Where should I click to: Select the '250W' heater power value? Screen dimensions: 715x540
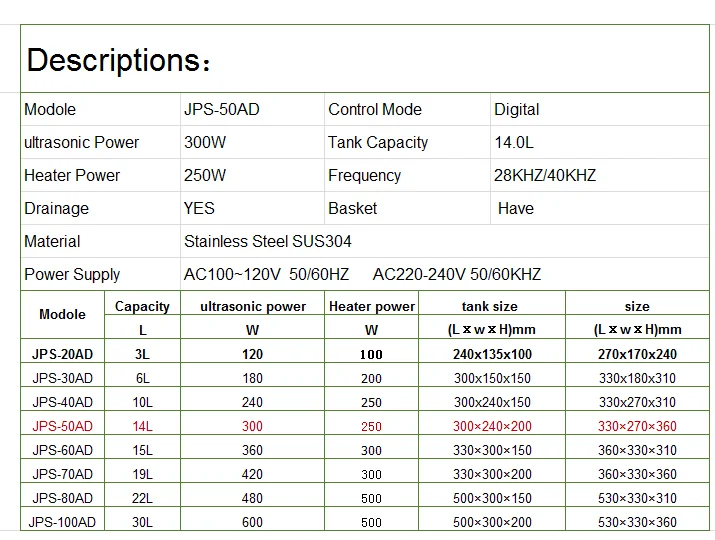tap(205, 176)
